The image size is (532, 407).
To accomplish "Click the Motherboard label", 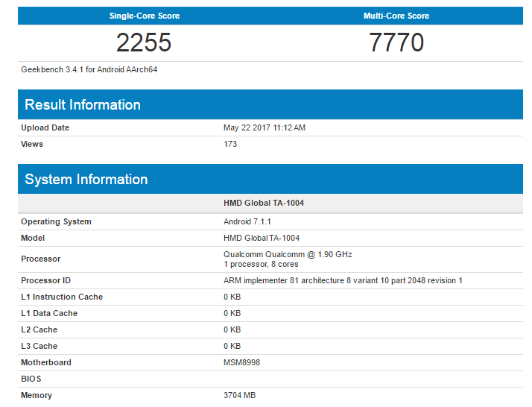I will 46,362.
